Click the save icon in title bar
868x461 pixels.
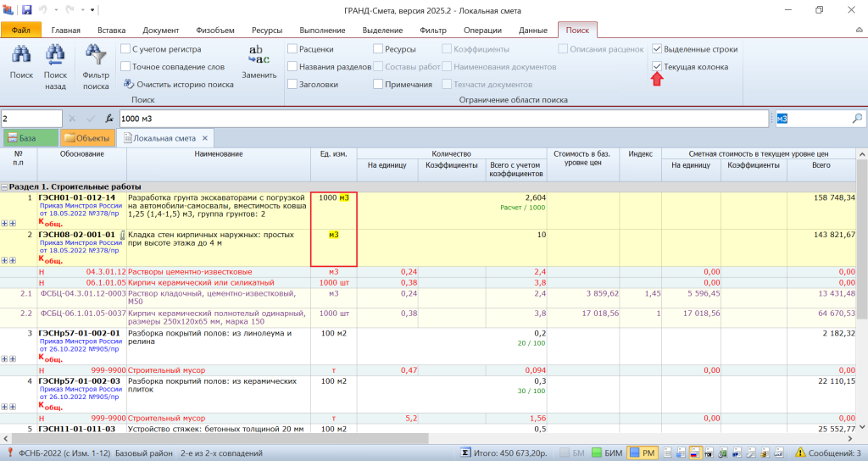point(26,10)
